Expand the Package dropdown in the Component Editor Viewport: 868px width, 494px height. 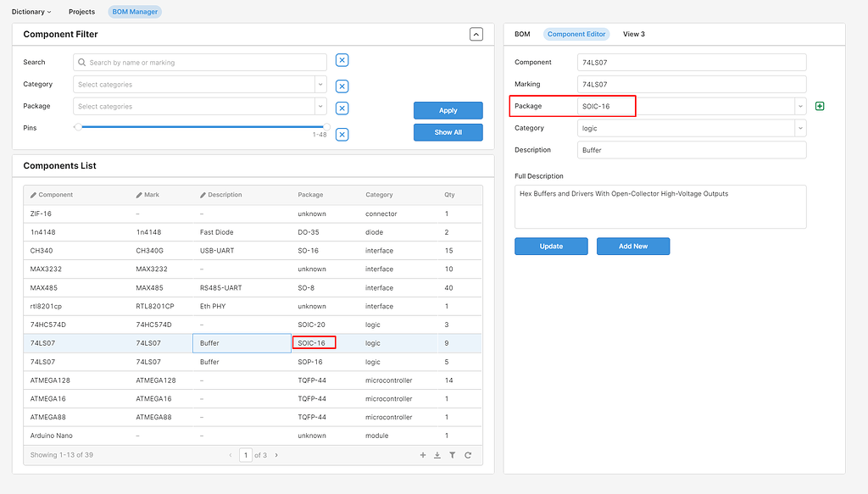tap(799, 106)
